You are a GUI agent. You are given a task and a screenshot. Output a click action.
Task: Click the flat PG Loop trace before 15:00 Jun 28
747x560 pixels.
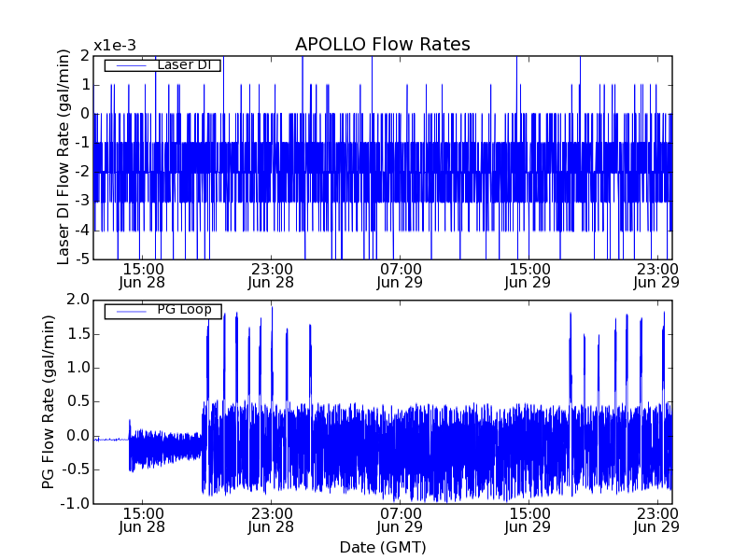pyautogui.click(x=112, y=439)
